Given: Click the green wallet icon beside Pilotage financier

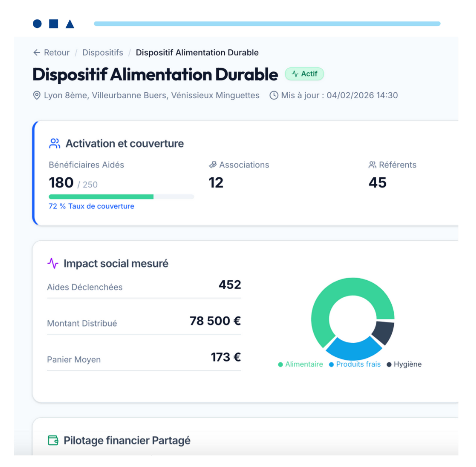Looking at the screenshot, I should coord(53,440).
